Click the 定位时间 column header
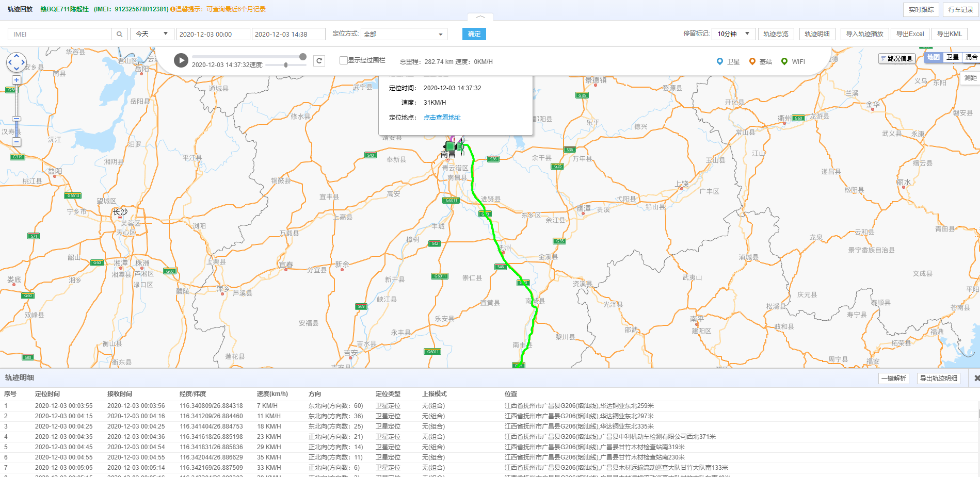Viewport: 980px width, 477px height. [47, 394]
